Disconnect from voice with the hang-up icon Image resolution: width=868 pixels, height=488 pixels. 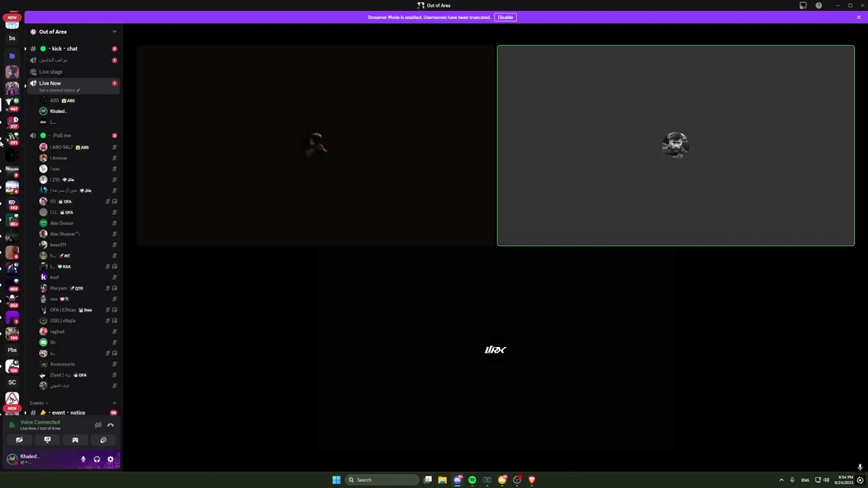pos(111,425)
